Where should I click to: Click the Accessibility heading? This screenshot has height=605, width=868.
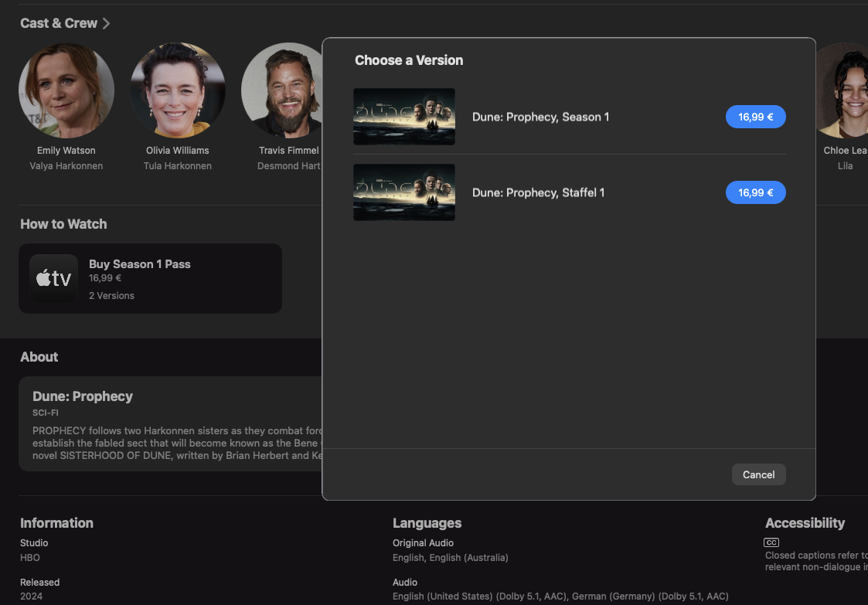[805, 523]
